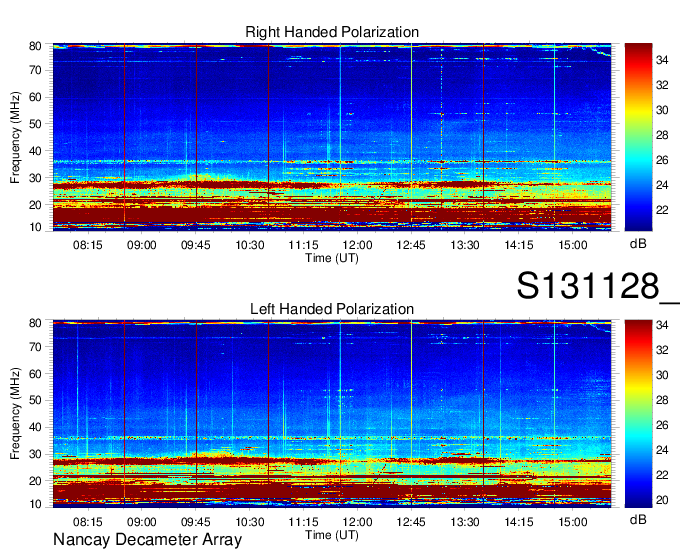Click inside the Left Handed Polarization spectrogram
The width and height of the screenshot is (680, 552).
(x=332, y=414)
